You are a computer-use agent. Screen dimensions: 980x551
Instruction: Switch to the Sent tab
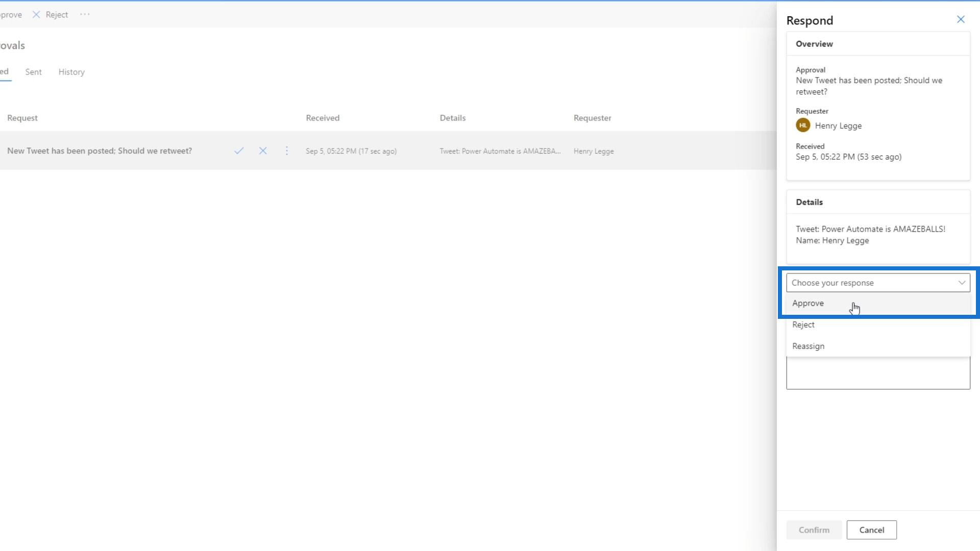click(x=33, y=72)
